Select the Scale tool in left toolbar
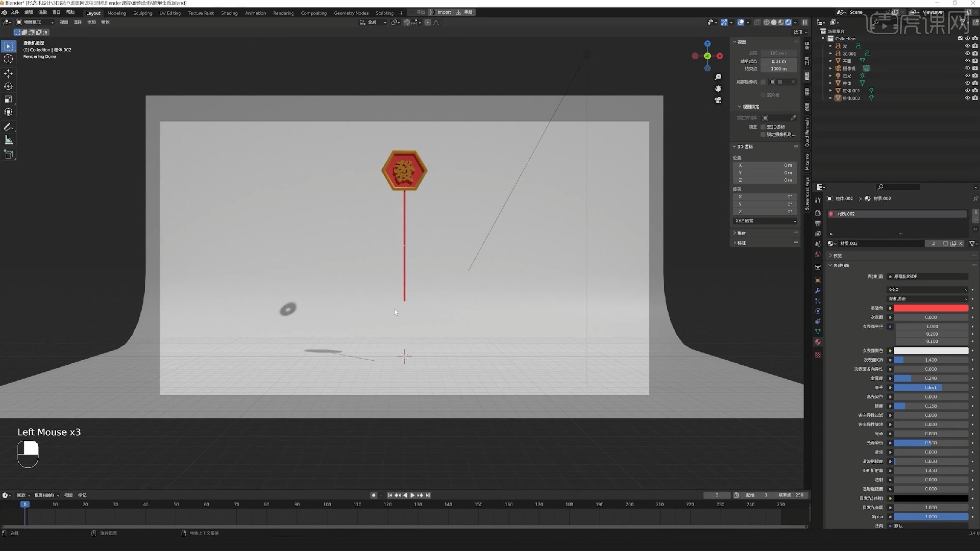 coord(8,99)
